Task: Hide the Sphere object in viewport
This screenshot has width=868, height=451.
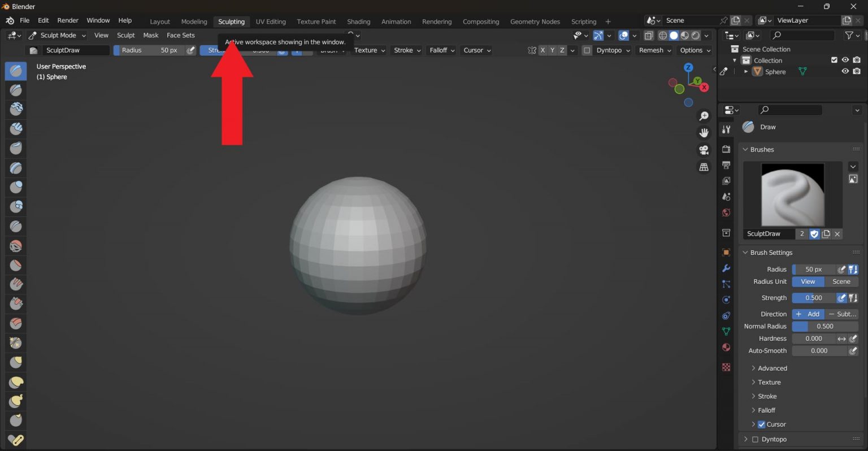Action: click(x=845, y=72)
